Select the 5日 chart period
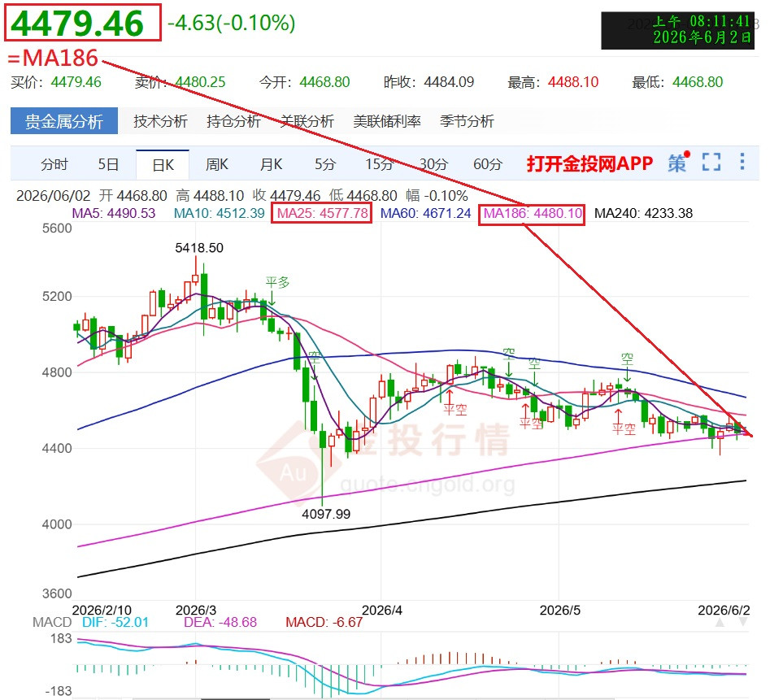Viewport: 770px width, 700px height. [108, 164]
